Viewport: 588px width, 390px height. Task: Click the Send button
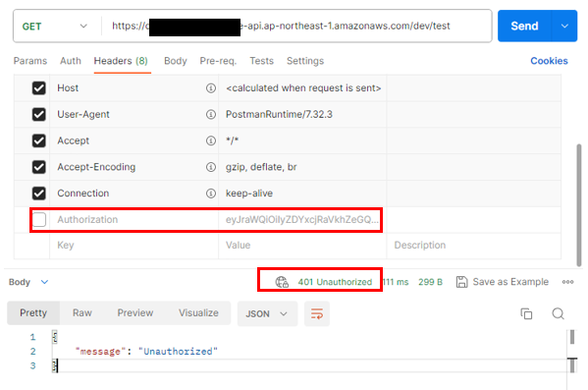(x=524, y=26)
